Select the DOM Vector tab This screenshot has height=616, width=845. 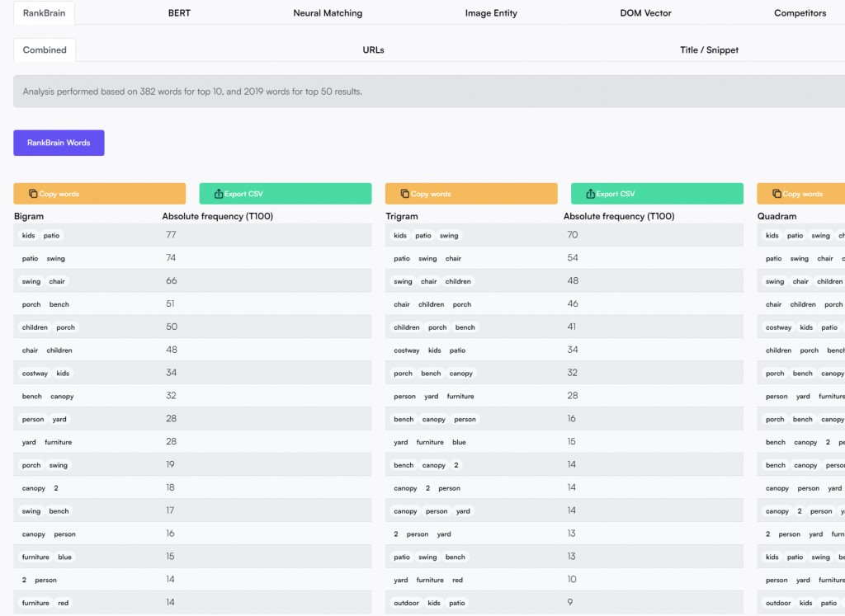[x=645, y=13]
